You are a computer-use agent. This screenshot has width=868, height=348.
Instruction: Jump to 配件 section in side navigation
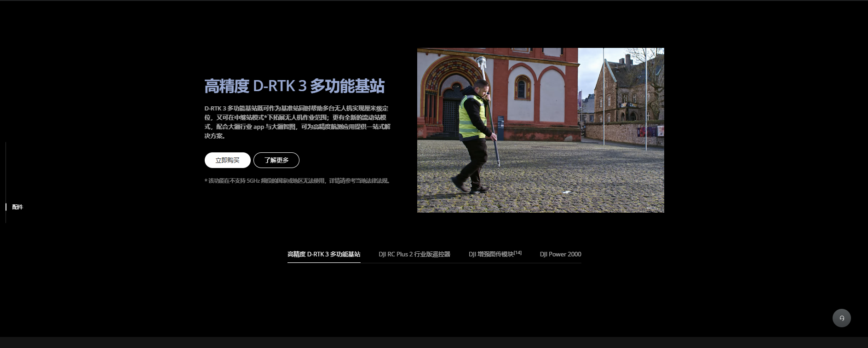[17, 207]
